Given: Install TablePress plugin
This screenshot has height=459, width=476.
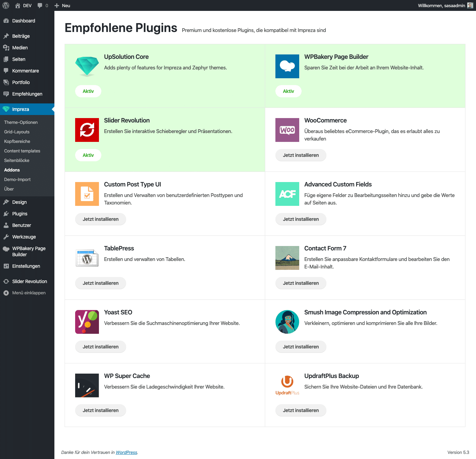Looking at the screenshot, I should pyautogui.click(x=101, y=283).
